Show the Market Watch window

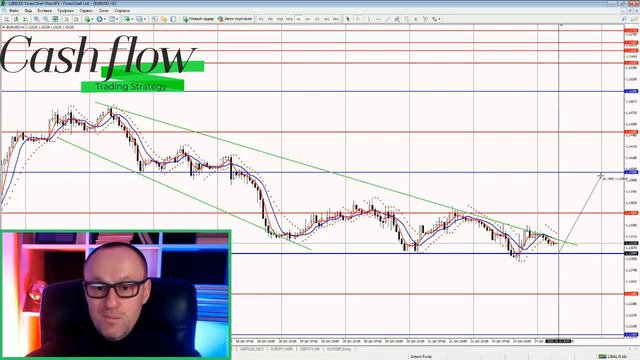coord(154,19)
